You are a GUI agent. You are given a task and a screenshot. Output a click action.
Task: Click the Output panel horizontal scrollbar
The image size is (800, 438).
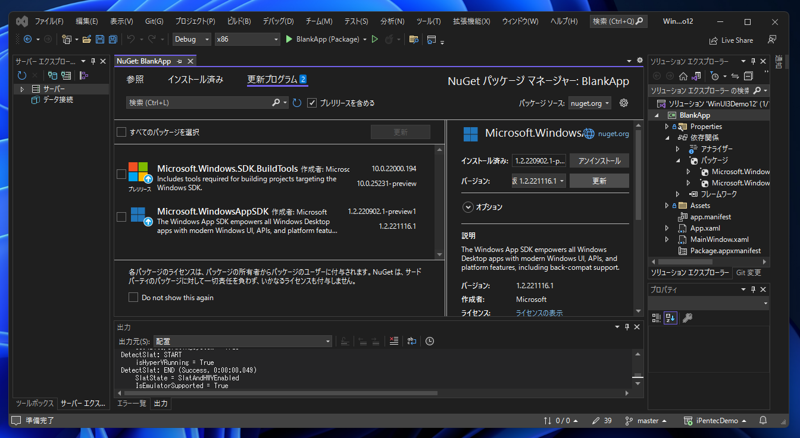[x=280, y=393]
